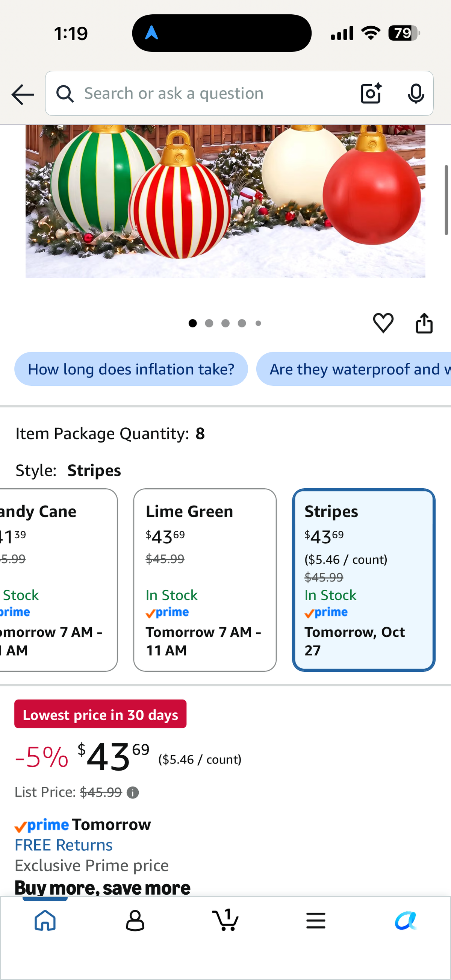Open the FREE Returns link
The width and height of the screenshot is (451, 980).
(x=64, y=845)
